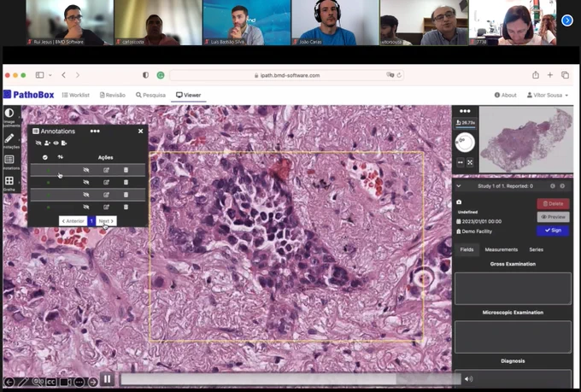
Task: Click the blue Sign button
Action: tap(553, 231)
